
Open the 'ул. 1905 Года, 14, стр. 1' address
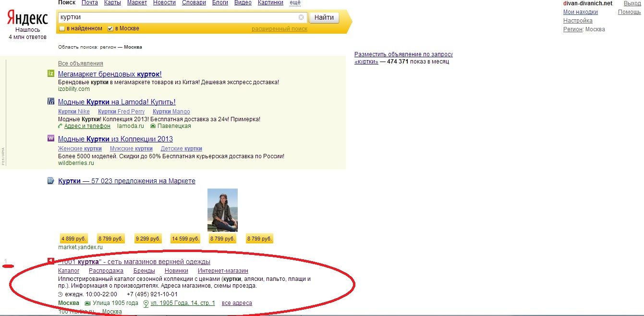point(183,303)
